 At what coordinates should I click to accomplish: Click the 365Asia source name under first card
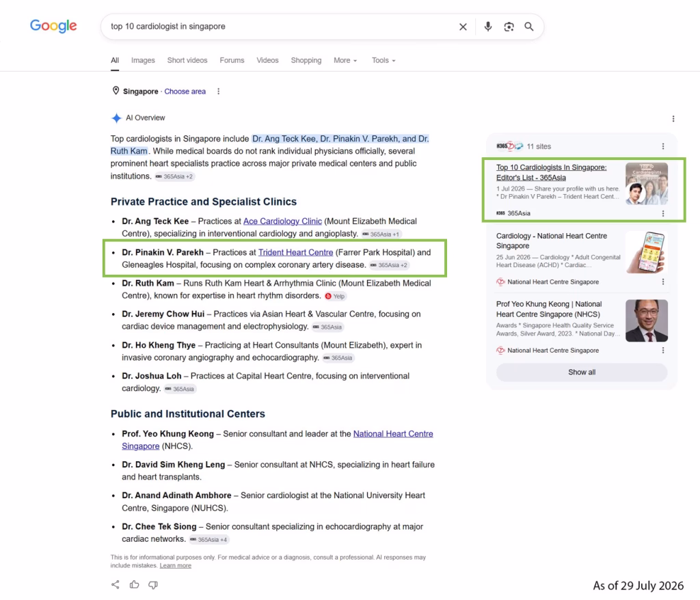(519, 213)
